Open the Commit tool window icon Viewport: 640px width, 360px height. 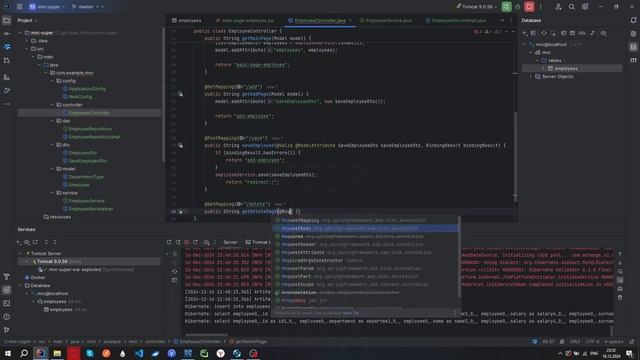pyautogui.click(x=7, y=33)
